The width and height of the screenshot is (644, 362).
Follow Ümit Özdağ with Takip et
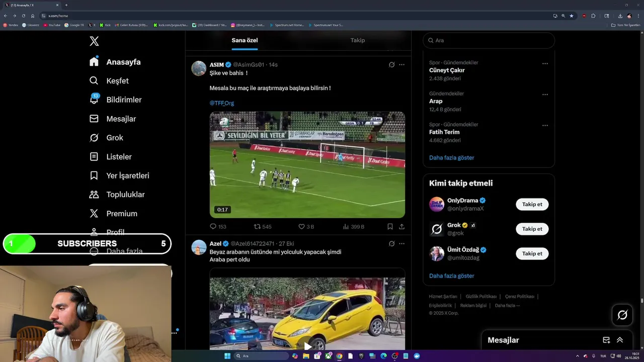pyautogui.click(x=532, y=253)
